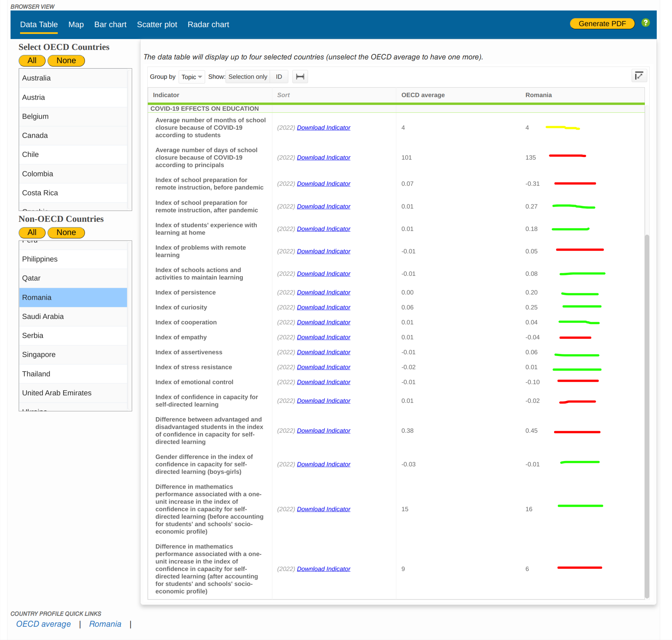Click the Sort column header
The height and width of the screenshot is (640, 672).
point(283,95)
